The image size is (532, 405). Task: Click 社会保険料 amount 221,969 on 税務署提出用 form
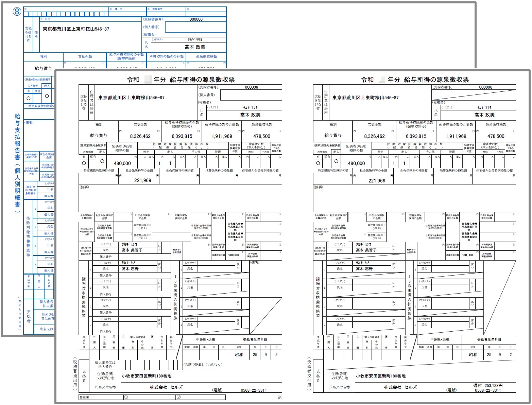pos(142,180)
